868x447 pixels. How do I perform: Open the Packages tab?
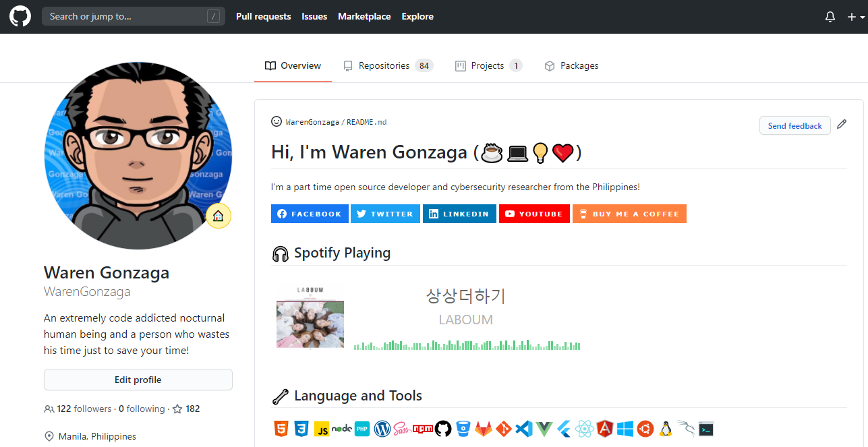click(571, 65)
